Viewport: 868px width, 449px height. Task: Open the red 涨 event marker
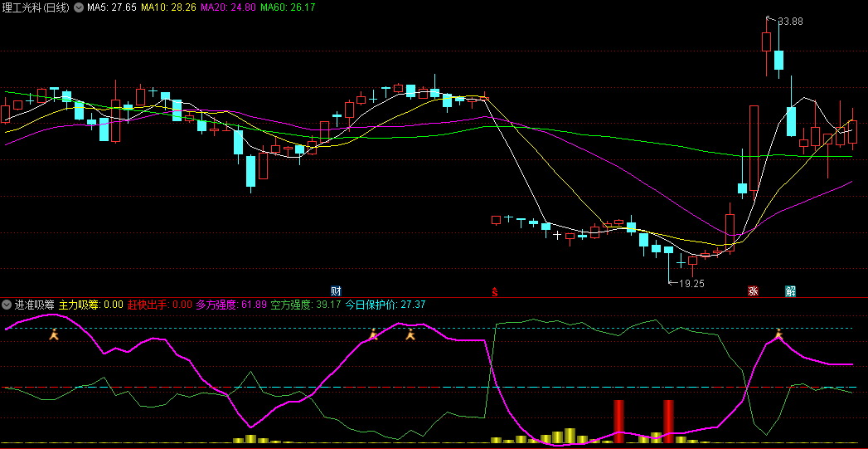point(753,291)
